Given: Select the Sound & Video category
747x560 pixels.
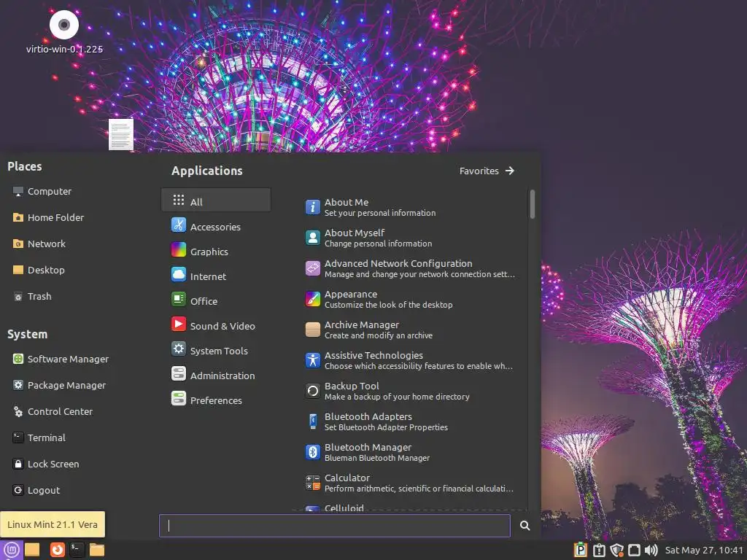Looking at the screenshot, I should [x=216, y=326].
